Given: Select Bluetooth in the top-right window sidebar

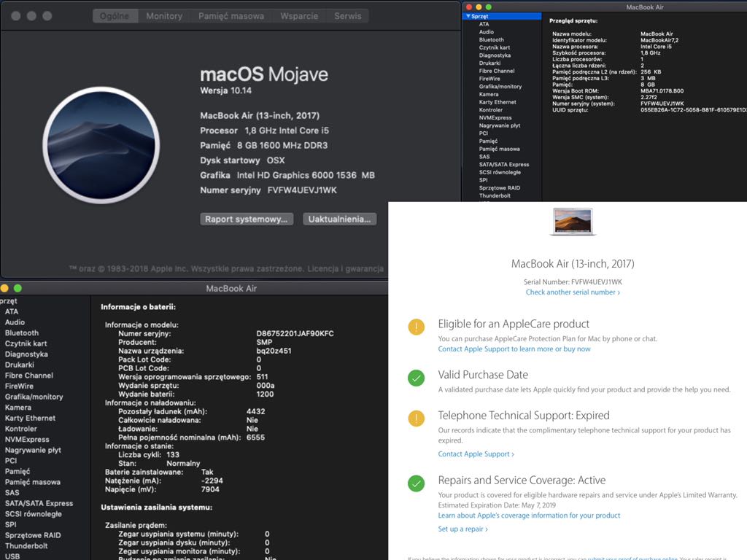Looking at the screenshot, I should (491, 40).
